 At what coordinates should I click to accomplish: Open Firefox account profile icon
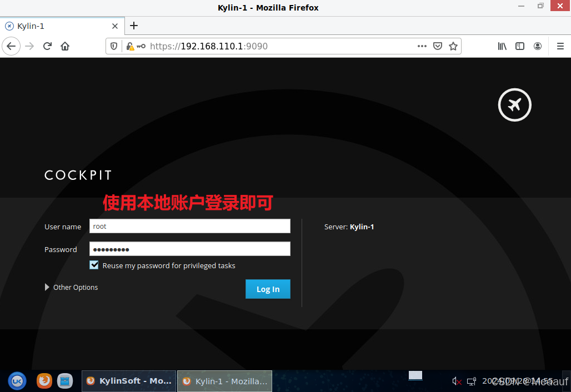(x=538, y=46)
